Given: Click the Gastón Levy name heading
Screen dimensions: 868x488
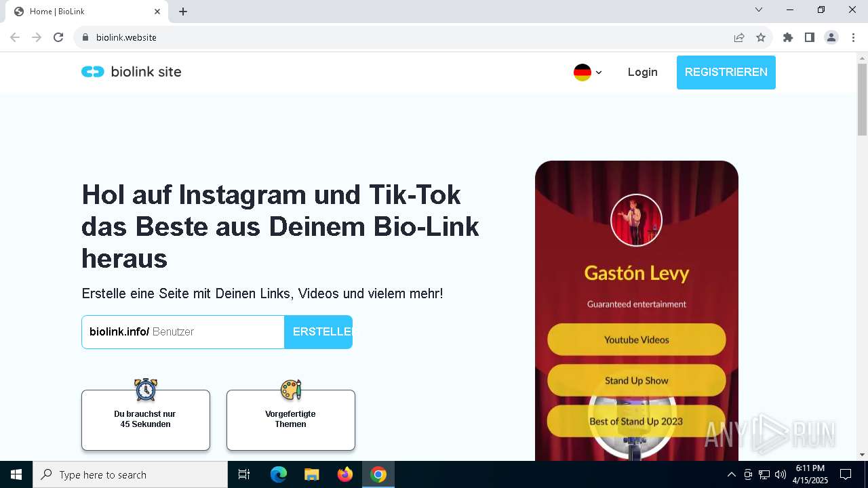Looking at the screenshot, I should [636, 273].
